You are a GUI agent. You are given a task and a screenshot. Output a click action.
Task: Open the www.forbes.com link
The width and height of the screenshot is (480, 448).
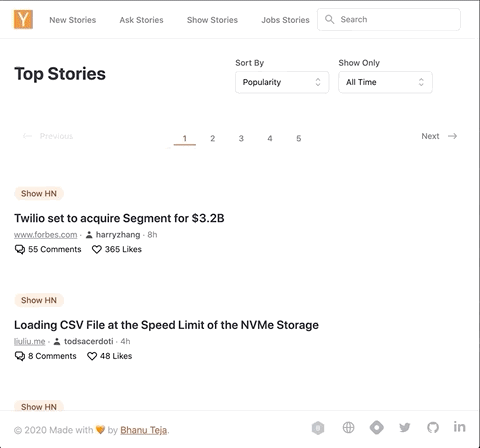(x=45, y=235)
